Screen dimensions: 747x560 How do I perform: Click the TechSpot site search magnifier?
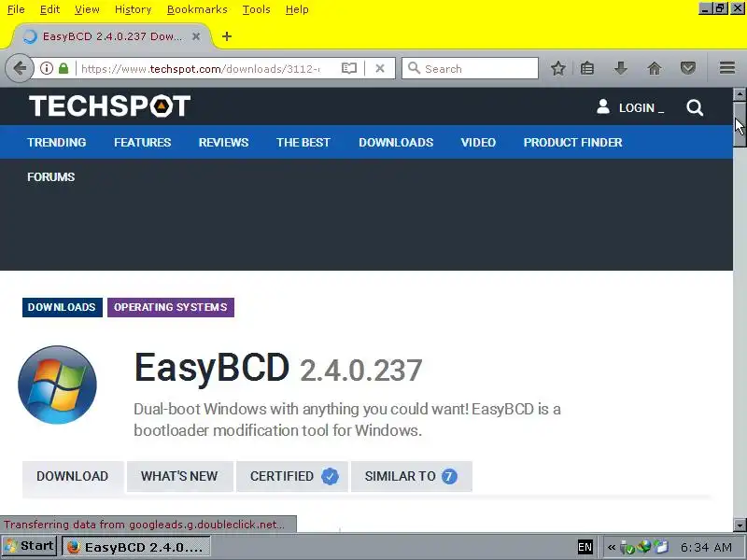pos(695,107)
